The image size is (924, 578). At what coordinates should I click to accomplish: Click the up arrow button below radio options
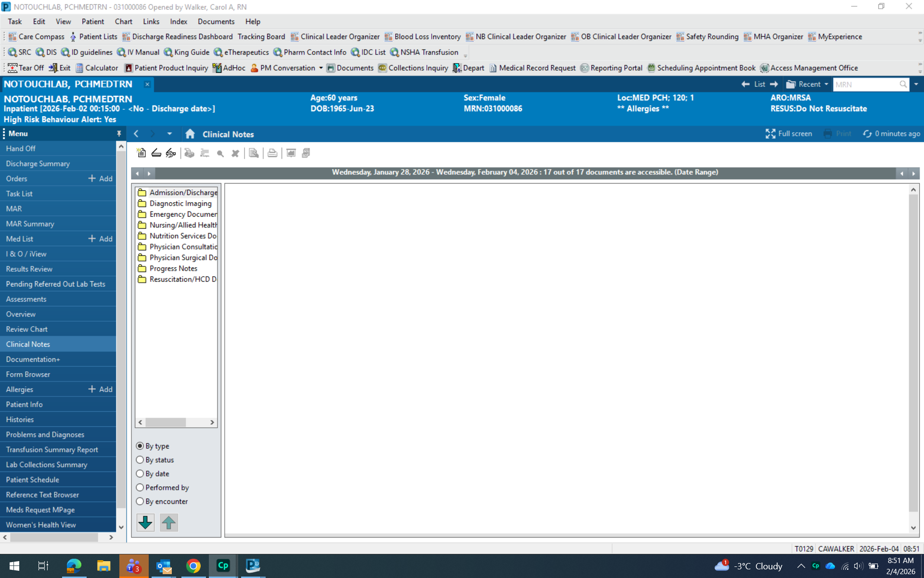coord(168,523)
